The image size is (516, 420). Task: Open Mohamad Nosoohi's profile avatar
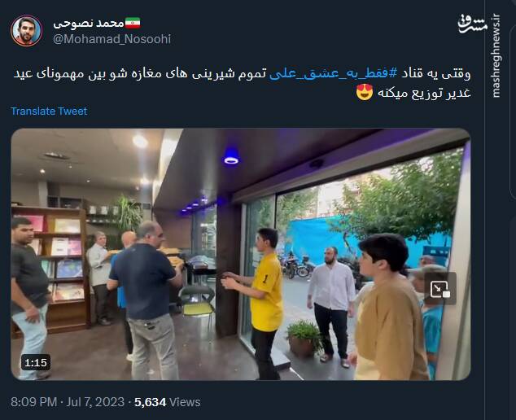pyautogui.click(x=26, y=31)
